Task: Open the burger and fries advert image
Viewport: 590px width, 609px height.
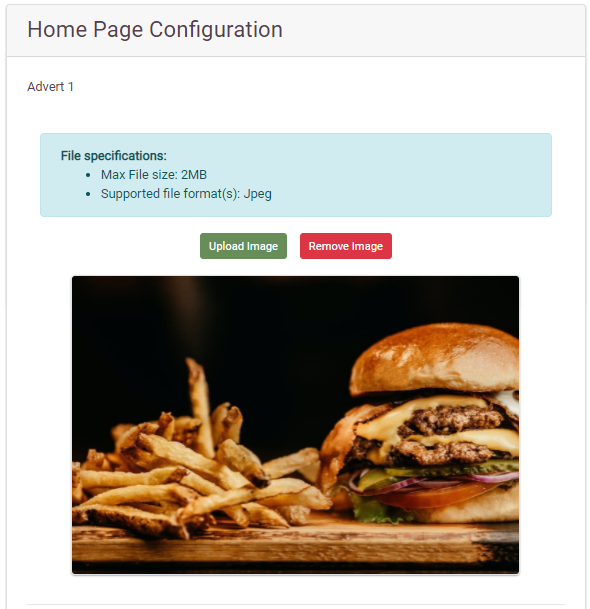Action: [295, 425]
